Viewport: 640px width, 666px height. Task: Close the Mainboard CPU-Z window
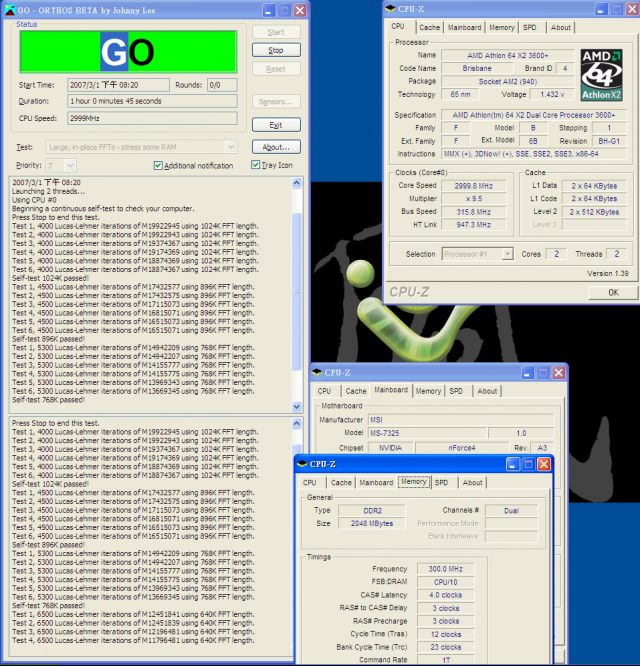(559, 373)
